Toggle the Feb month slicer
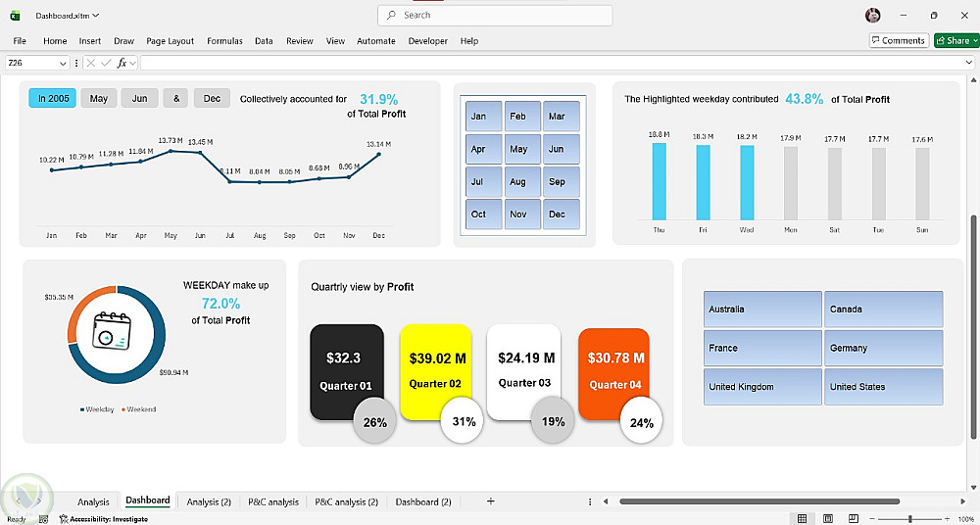Image resolution: width=980 pixels, height=525 pixels. coord(522,117)
